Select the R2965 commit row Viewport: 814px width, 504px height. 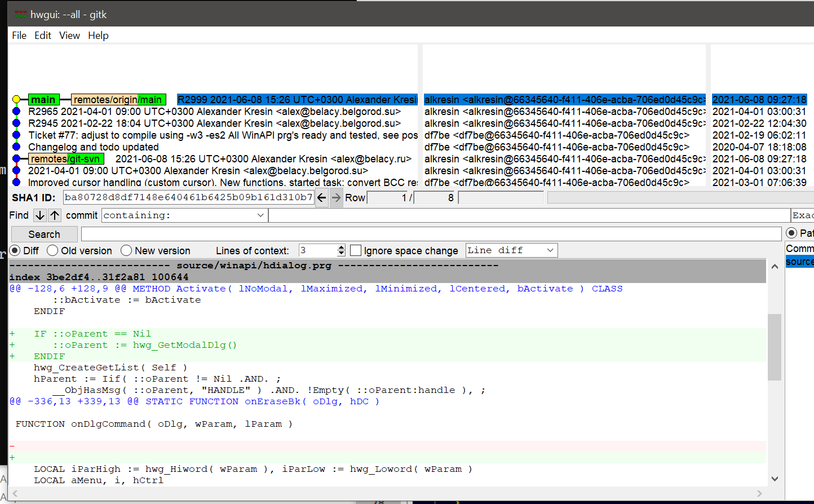pyautogui.click(x=214, y=112)
